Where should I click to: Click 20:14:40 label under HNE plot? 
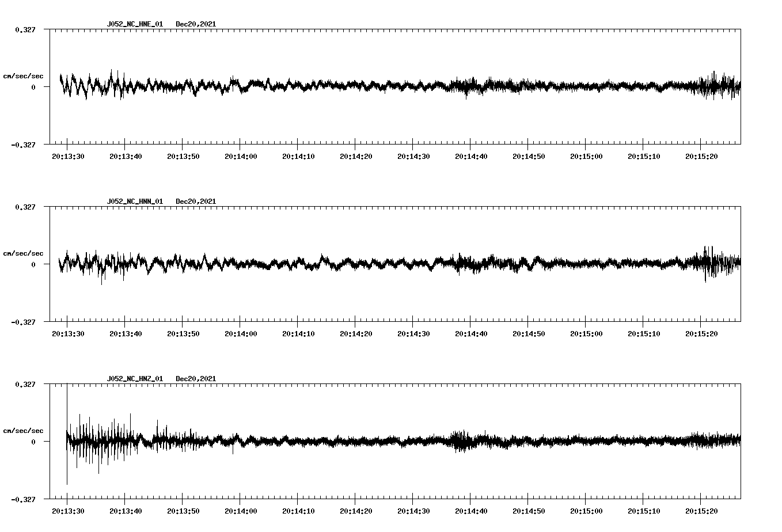pyautogui.click(x=471, y=156)
